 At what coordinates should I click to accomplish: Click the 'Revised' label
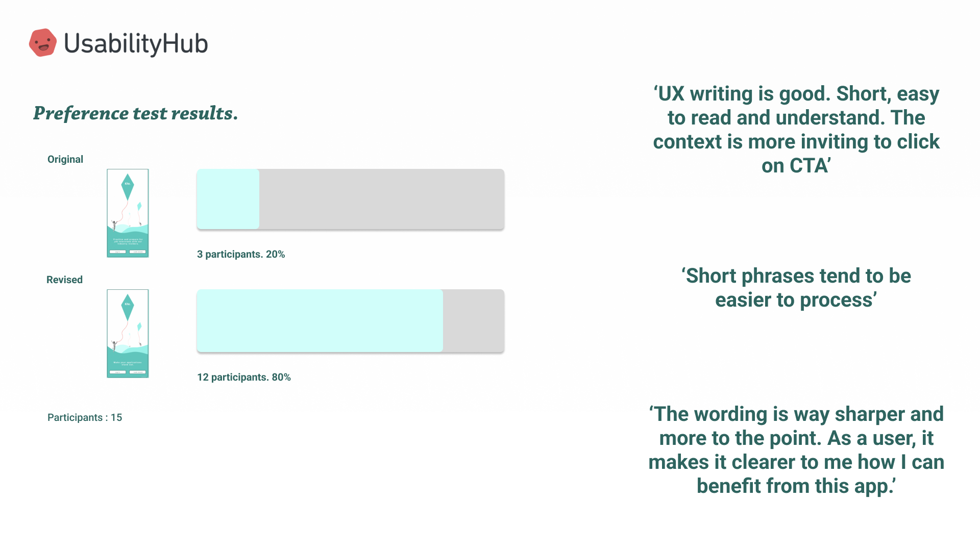[x=64, y=280]
